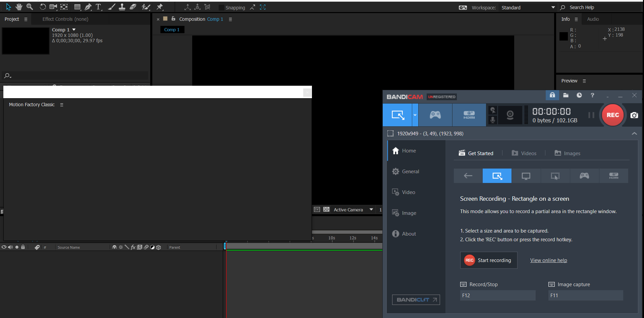Screen dimensions: 644x318
Task: Click the Source Name column header
Action: pos(69,247)
